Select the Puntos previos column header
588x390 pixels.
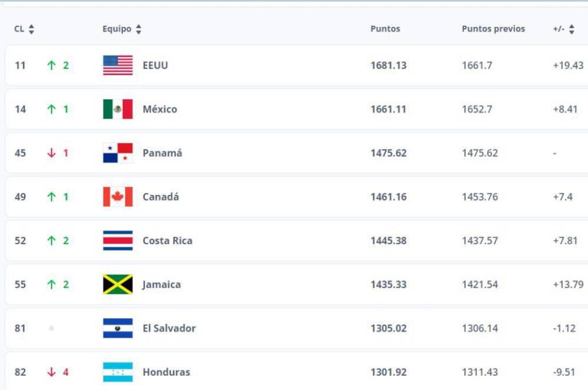coord(494,28)
